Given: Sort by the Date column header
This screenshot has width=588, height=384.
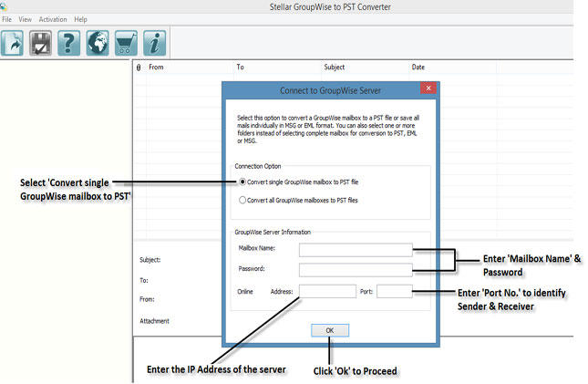Looking at the screenshot, I should [x=418, y=67].
